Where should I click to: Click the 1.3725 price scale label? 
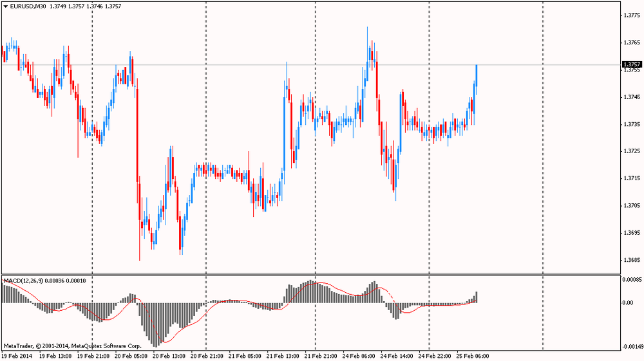632,151
